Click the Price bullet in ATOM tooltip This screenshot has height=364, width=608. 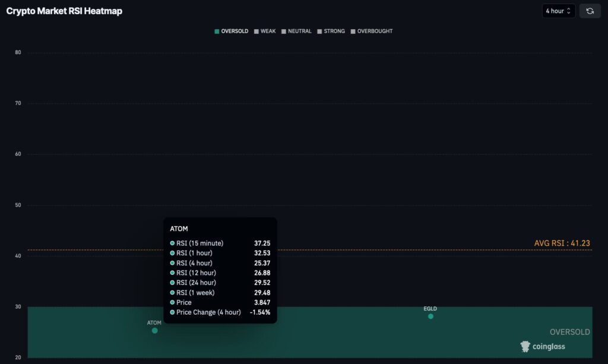(x=172, y=302)
